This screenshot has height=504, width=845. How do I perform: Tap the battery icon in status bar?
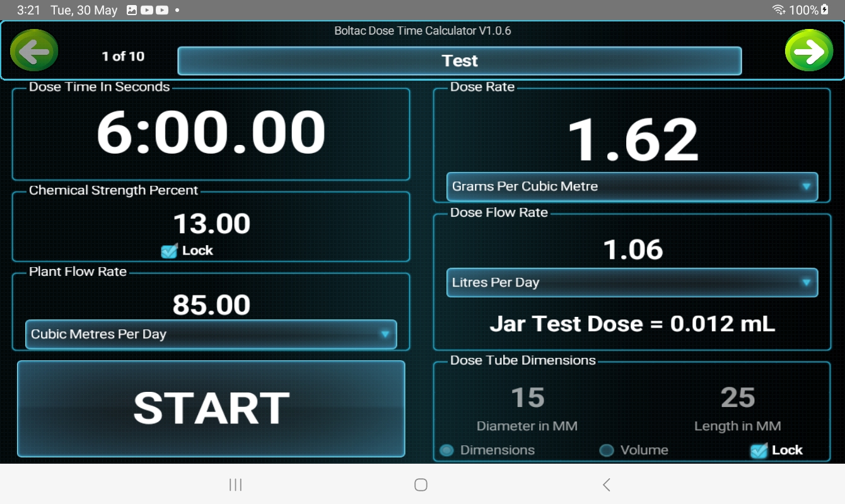[x=824, y=9]
